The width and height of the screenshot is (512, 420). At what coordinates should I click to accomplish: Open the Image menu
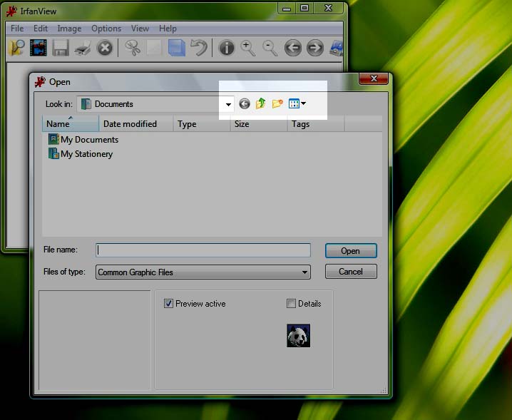pyautogui.click(x=69, y=29)
